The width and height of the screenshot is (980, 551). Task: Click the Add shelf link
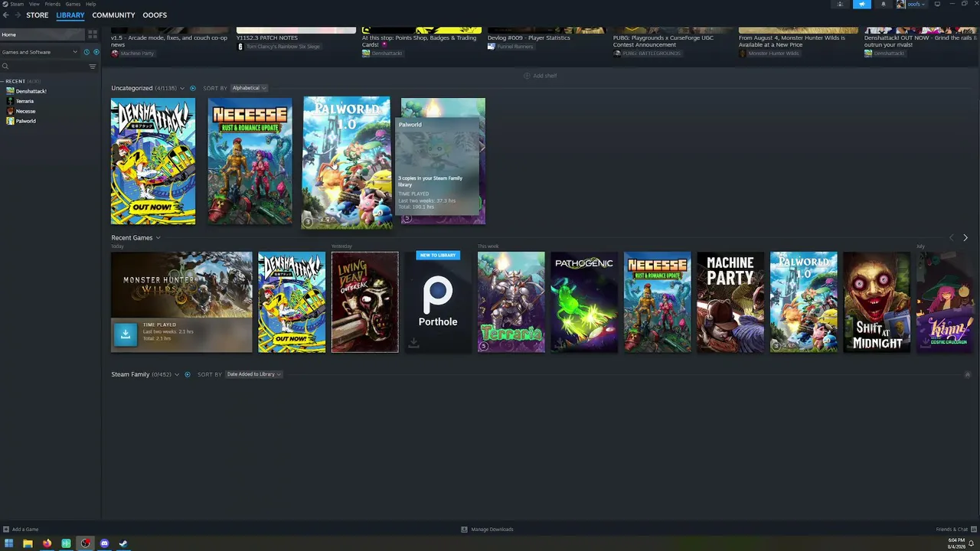click(545, 76)
